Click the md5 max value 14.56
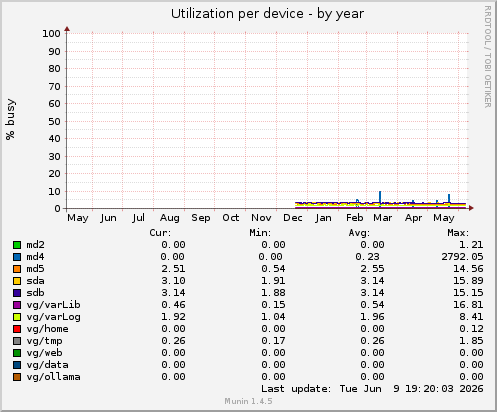 point(468,269)
